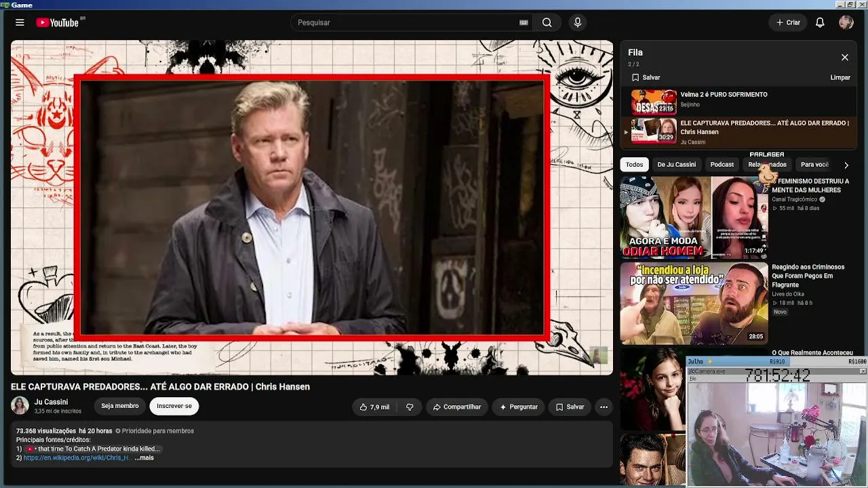
Task: Close the Fila queue panel
Action: tap(844, 58)
